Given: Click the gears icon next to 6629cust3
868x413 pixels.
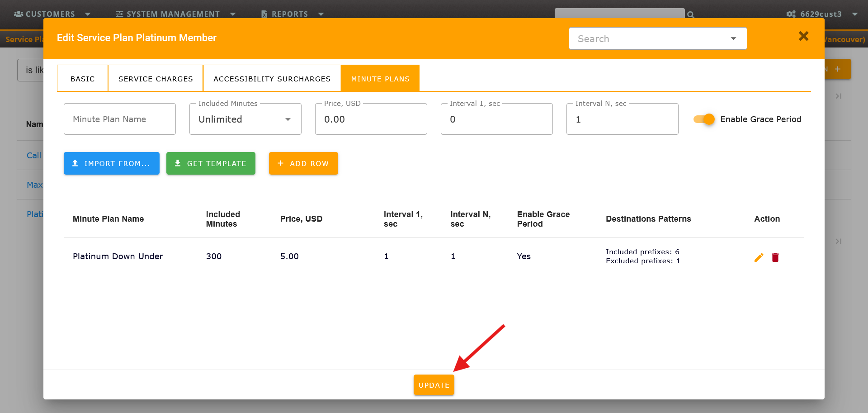Looking at the screenshot, I should [x=791, y=14].
